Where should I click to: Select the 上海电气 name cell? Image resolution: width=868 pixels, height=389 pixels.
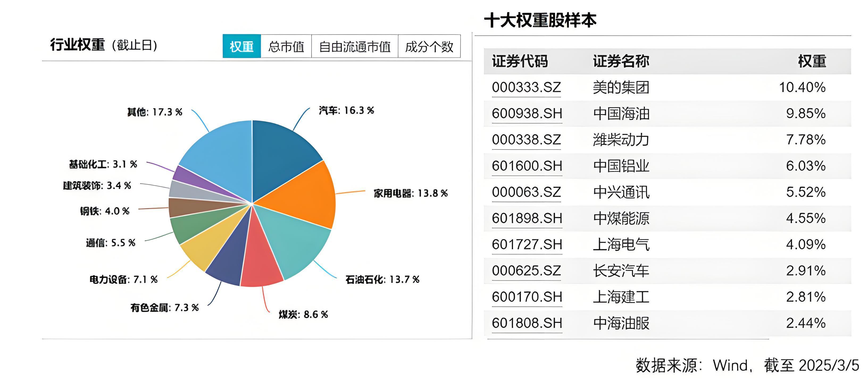coord(621,244)
